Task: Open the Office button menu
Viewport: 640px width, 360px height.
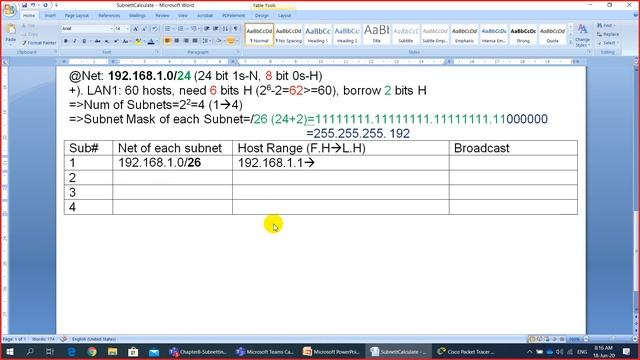Action: 9,9
